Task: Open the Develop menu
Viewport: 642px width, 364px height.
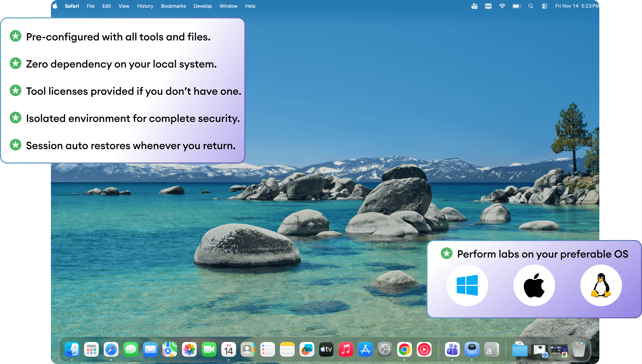Action: pyautogui.click(x=202, y=6)
